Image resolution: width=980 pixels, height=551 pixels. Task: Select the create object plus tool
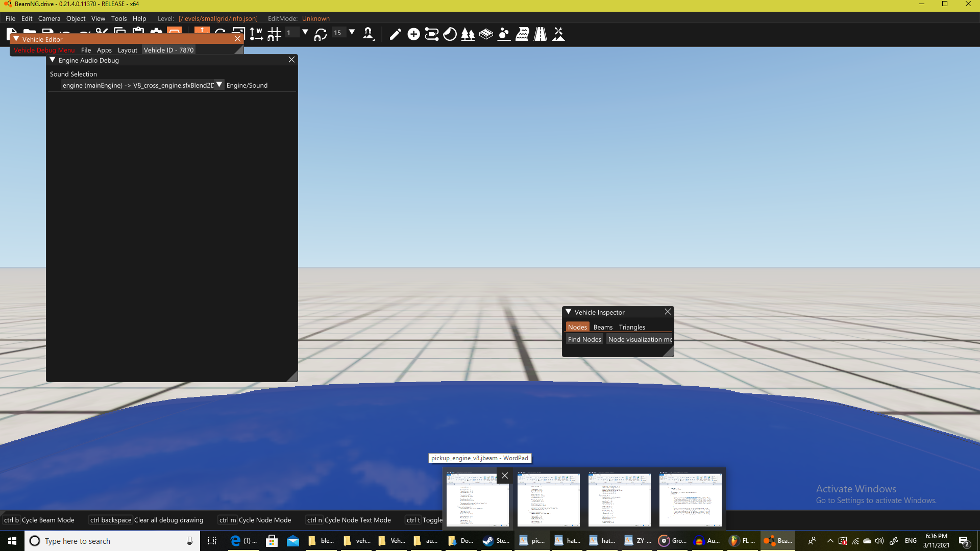tap(413, 34)
